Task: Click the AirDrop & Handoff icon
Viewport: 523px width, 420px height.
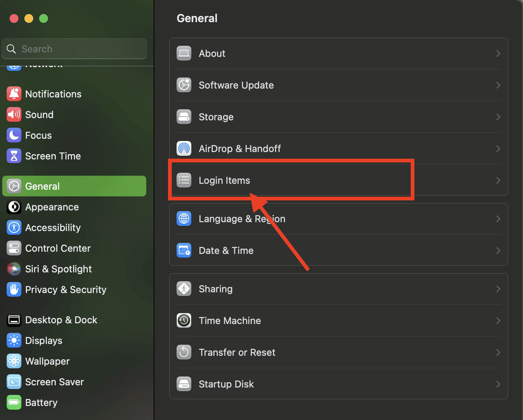Action: pos(184,148)
